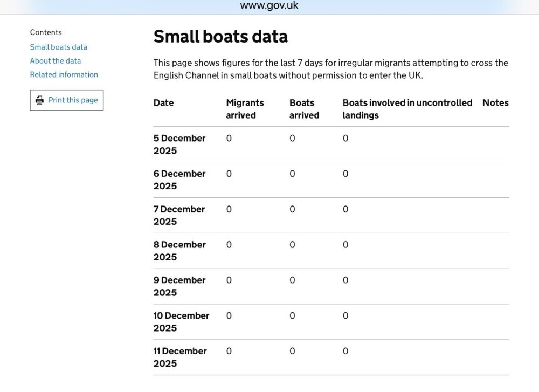This screenshot has height=392, width=539.
Task: Click the printer icon beside Print this page
Action: (x=39, y=100)
